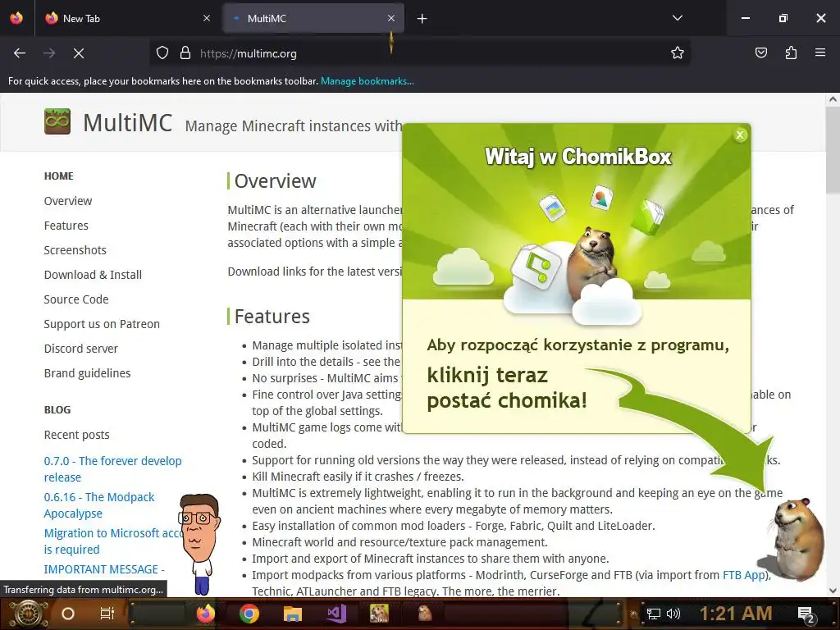Open network status tray icon
Image resolution: width=840 pixels, height=630 pixels.
pos(653,614)
